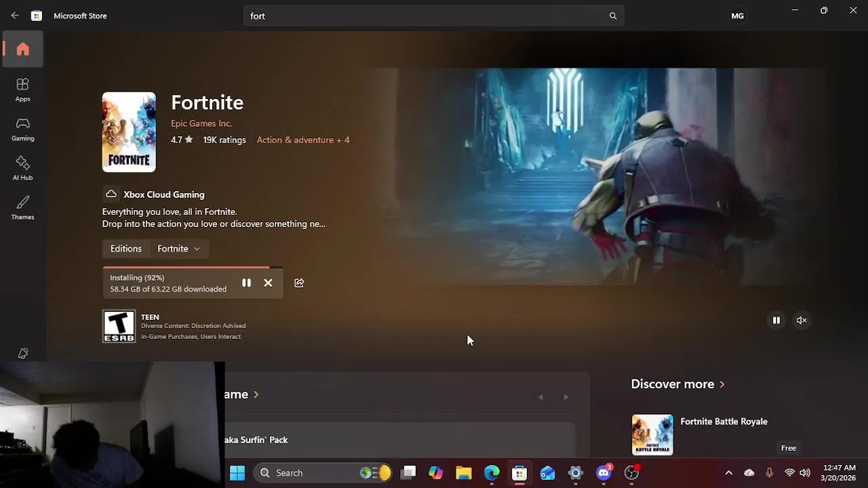Open the Gaming section in sidebar

[23, 129]
